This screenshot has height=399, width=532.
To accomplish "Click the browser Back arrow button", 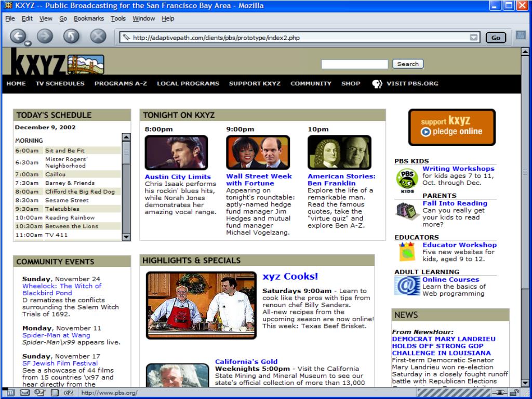I will click(18, 36).
